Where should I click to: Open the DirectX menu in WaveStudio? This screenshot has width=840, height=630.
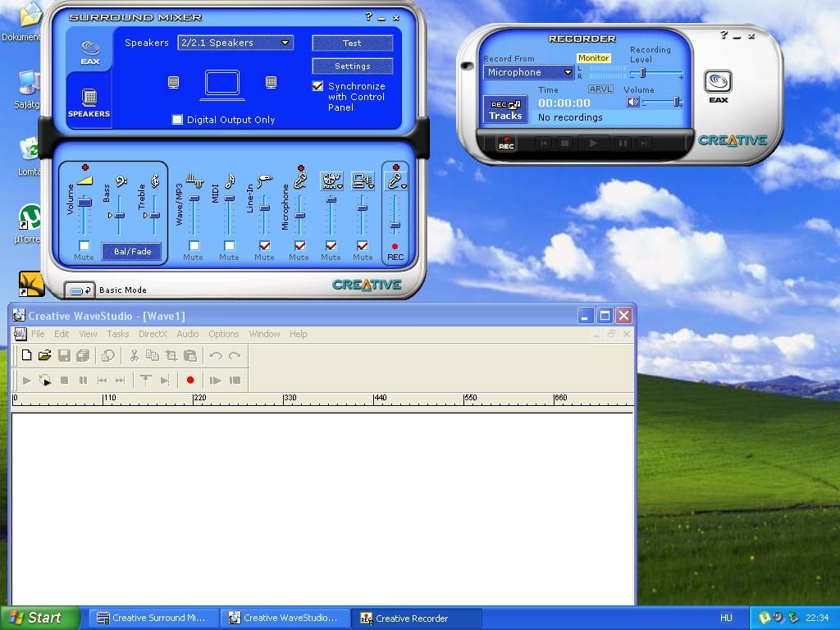[x=153, y=334]
